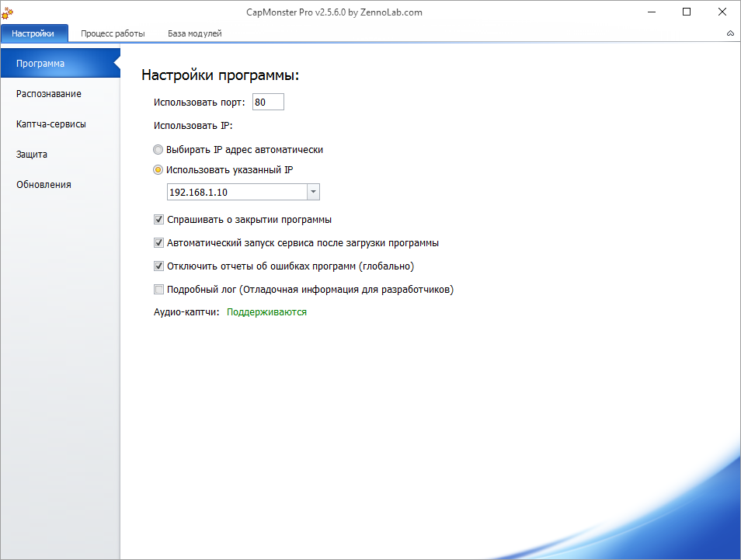
Task: Select Использовать указанный IP radio
Action: coord(158,170)
